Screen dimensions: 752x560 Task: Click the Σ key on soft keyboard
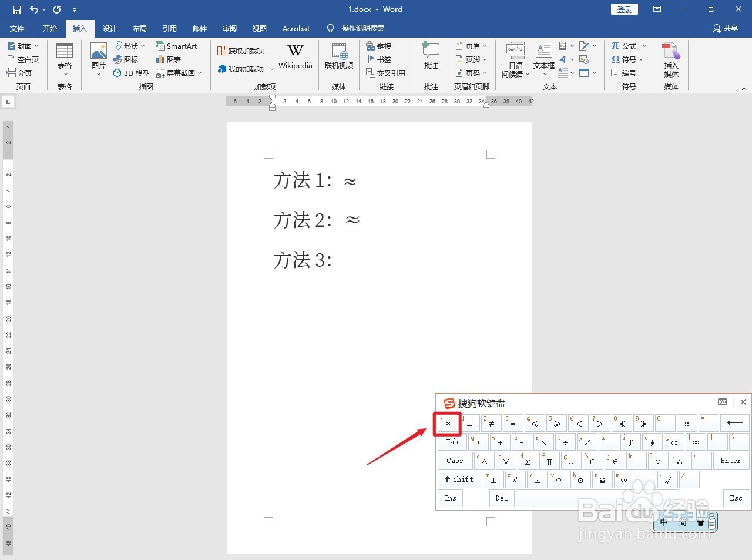tap(527, 461)
